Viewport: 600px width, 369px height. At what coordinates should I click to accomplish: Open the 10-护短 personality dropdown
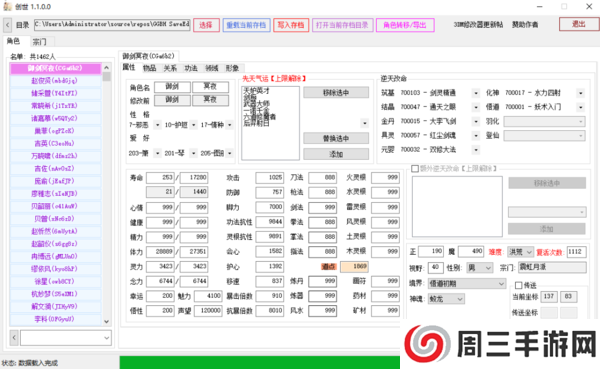pos(194,125)
